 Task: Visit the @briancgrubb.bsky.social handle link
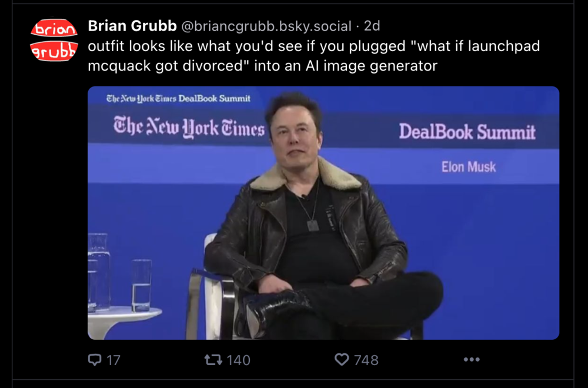pyautogui.click(x=266, y=26)
